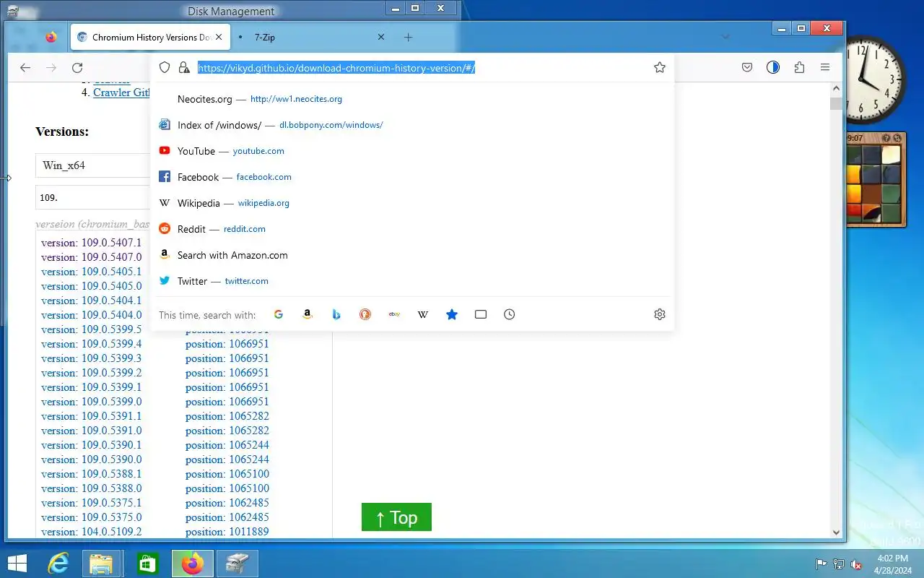This screenshot has width=924, height=578.
Task: Open the Action Center flag tray icon
Action: tap(821, 564)
